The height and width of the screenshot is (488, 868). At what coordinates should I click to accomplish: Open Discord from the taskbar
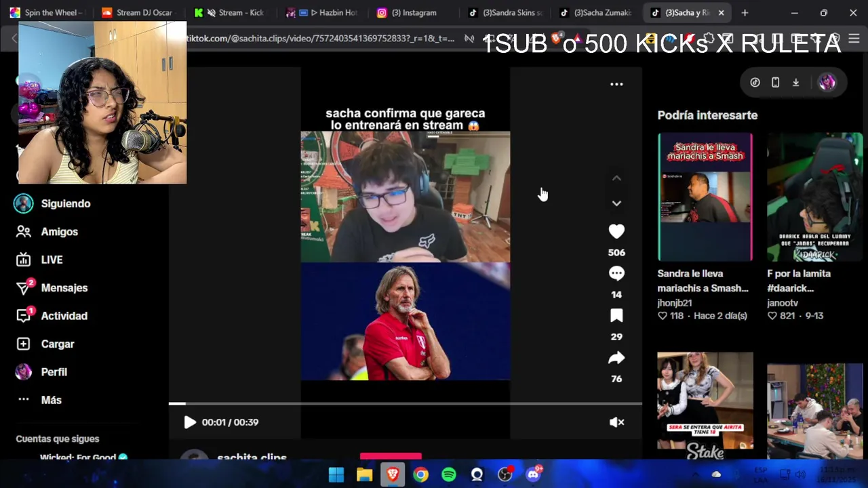click(534, 474)
